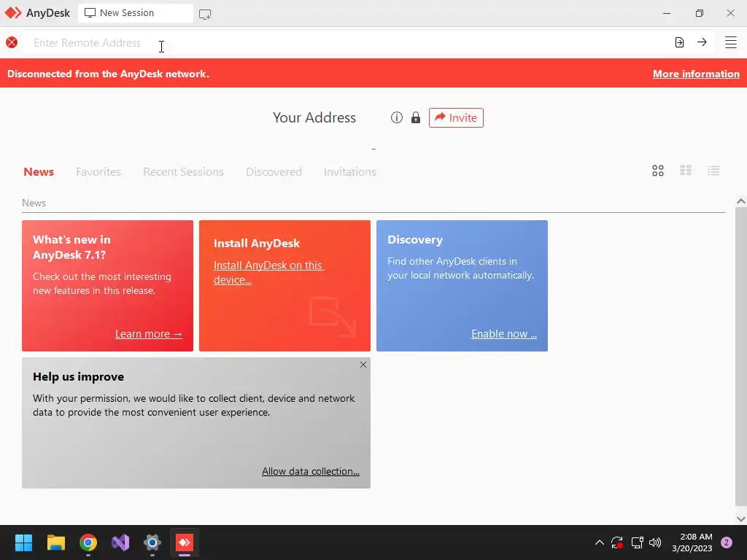Image resolution: width=747 pixels, height=560 pixels.
Task: Open the clock showing 2:08 AM
Action: click(x=692, y=542)
